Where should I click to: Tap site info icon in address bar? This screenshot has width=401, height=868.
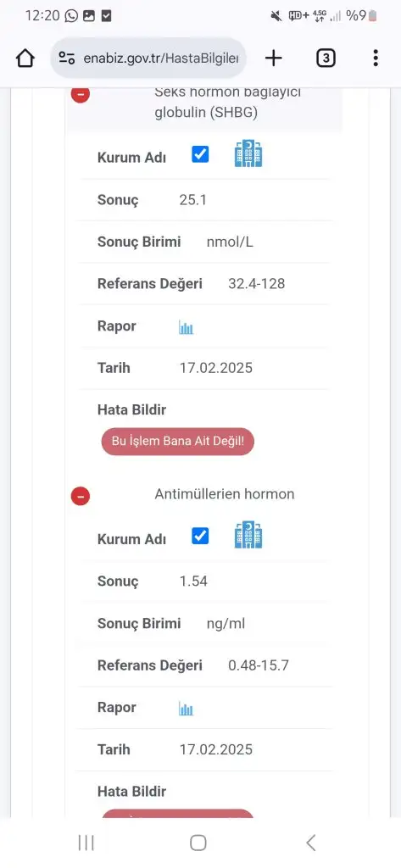[67, 58]
